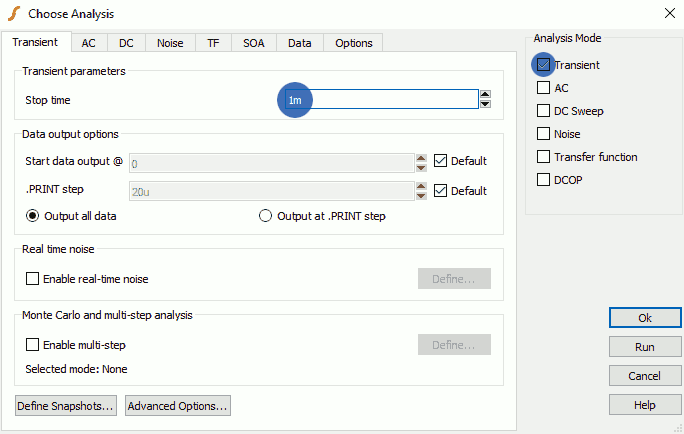Click the Stop time decrement arrow
The image size is (684, 434).
pyautogui.click(x=485, y=104)
